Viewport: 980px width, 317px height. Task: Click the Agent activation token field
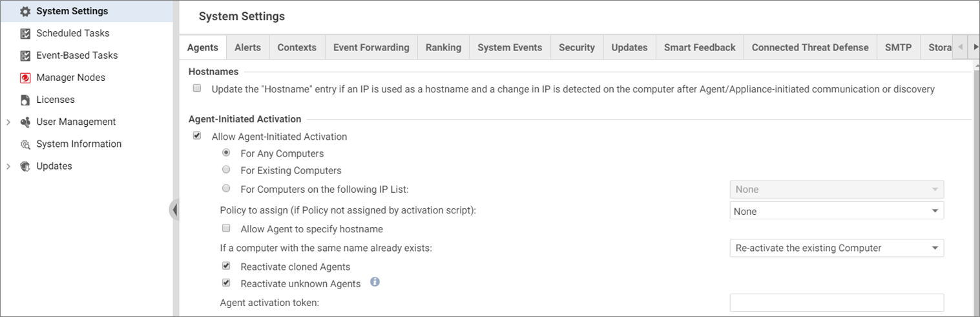[837, 303]
